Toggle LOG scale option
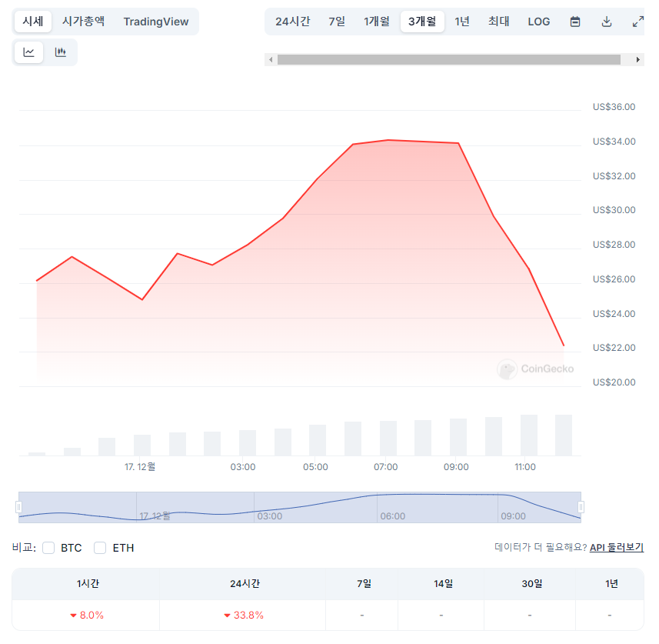The image size is (659, 644). 539,22
